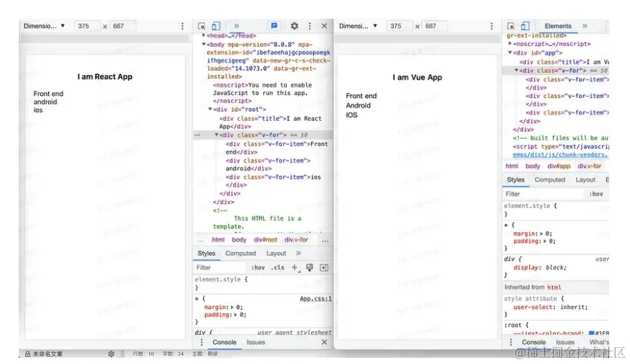Image resolution: width=630 pixels, height=364 pixels.
Task: Switch to Computed tab in React DevTools
Action: 240,254
